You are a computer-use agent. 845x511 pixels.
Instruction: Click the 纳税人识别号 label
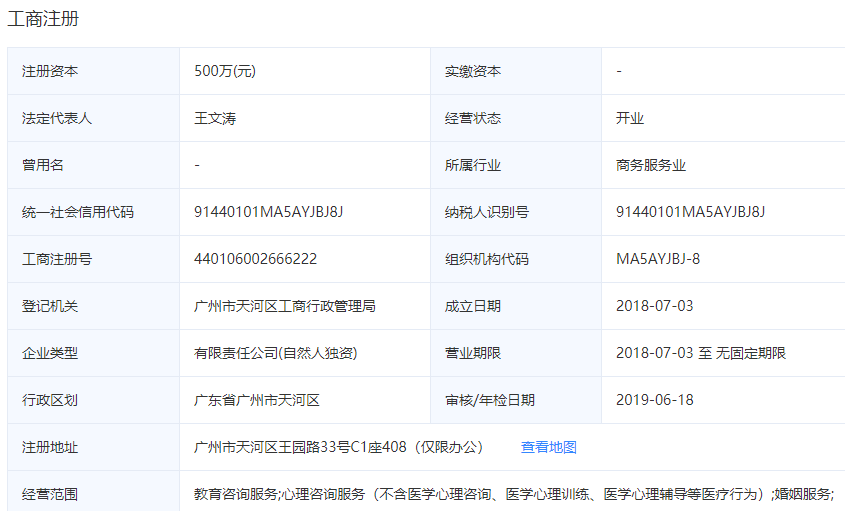[487, 212]
